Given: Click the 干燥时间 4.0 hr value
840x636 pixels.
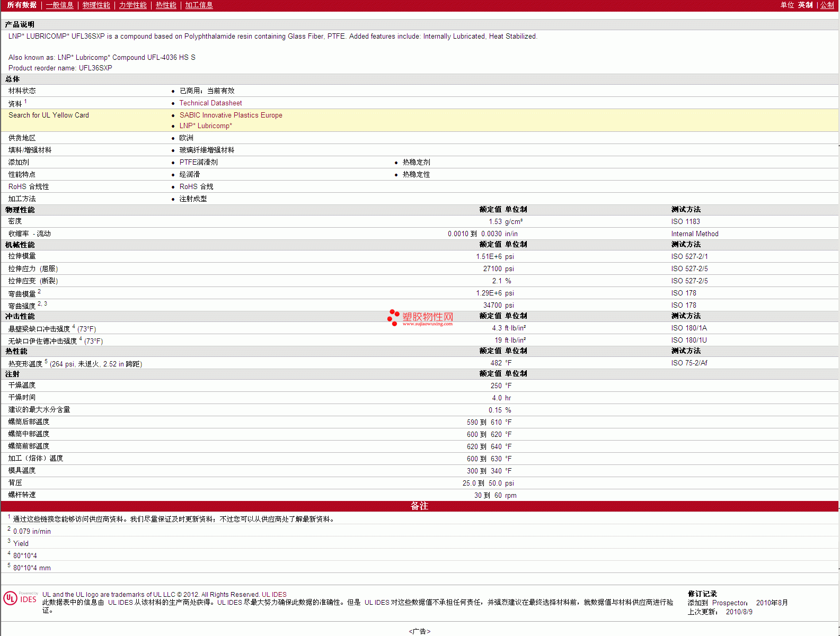Looking at the screenshot, I should pyautogui.click(x=501, y=398).
